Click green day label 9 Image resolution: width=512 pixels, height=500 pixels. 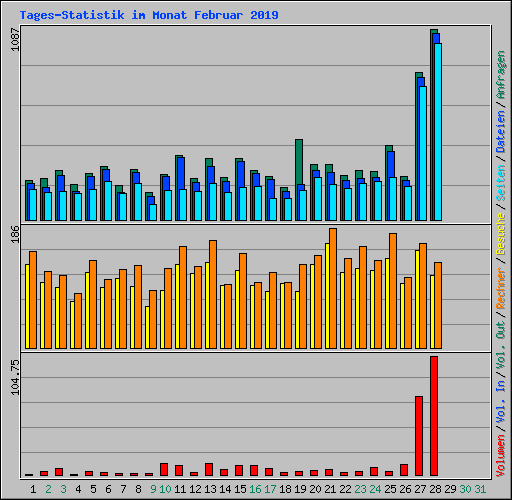(x=153, y=489)
